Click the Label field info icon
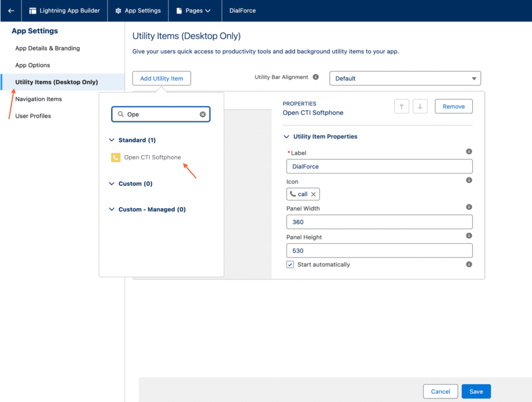532x402 pixels. coord(469,152)
